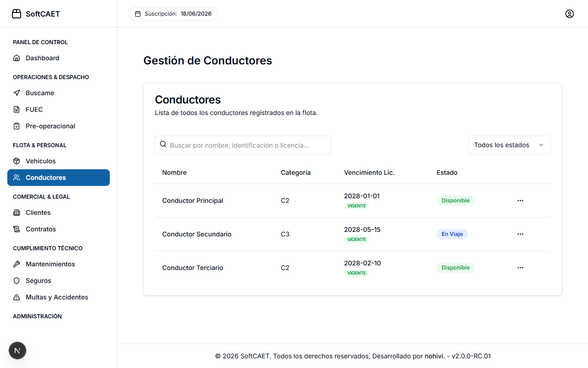
Task: Click the calendar icon beside Suscripción
Action: (x=138, y=14)
